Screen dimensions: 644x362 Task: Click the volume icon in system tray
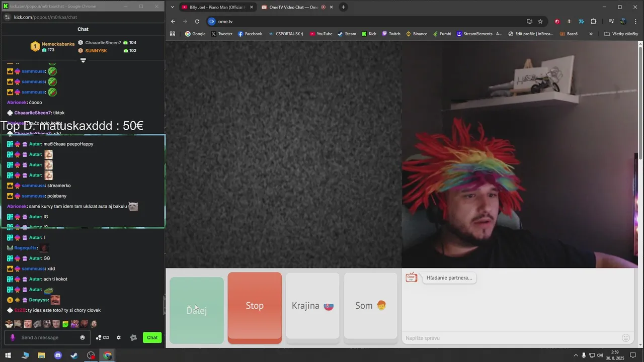(x=600, y=355)
